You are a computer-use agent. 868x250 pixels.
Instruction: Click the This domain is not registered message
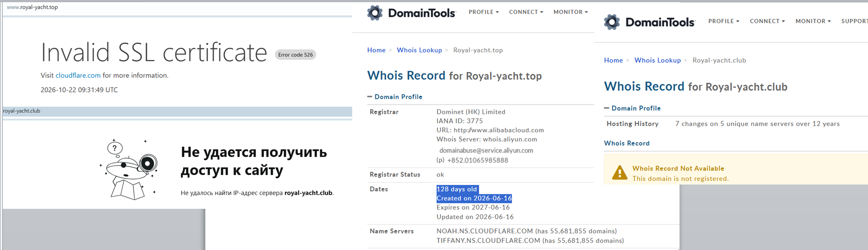click(680, 179)
